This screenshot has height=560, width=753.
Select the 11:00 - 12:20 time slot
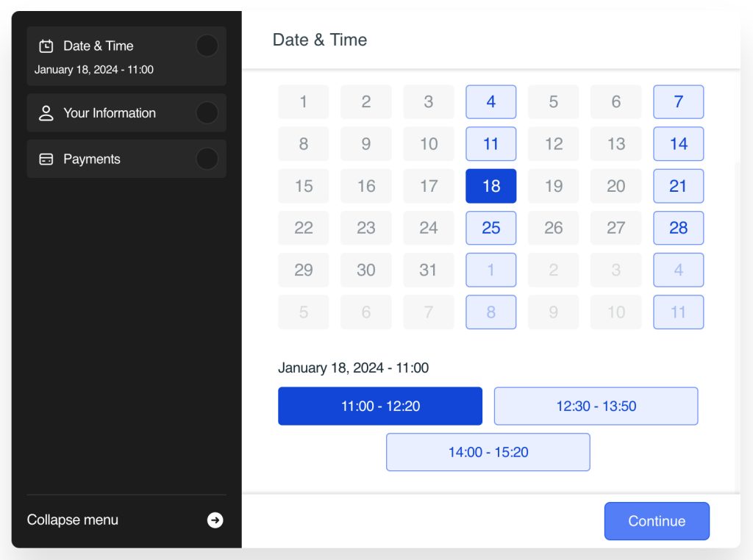pyautogui.click(x=380, y=406)
